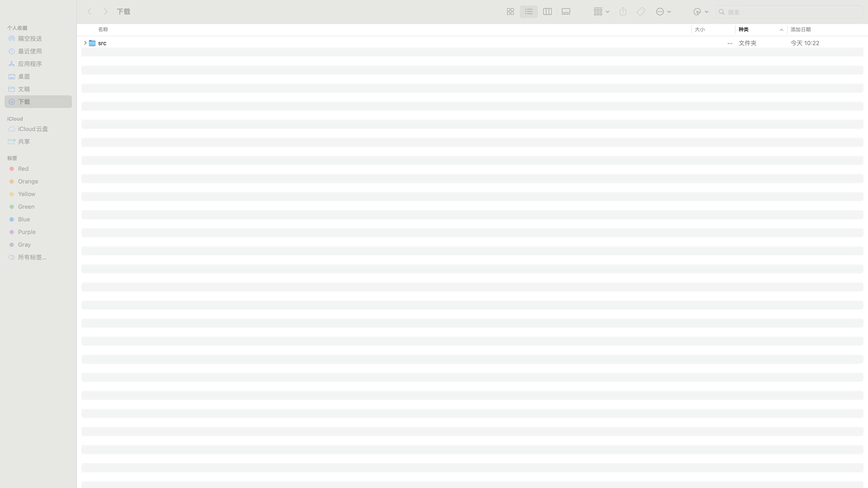The width and height of the screenshot is (868, 488).
Task: Filter by the Purple tag
Action: click(x=38, y=232)
